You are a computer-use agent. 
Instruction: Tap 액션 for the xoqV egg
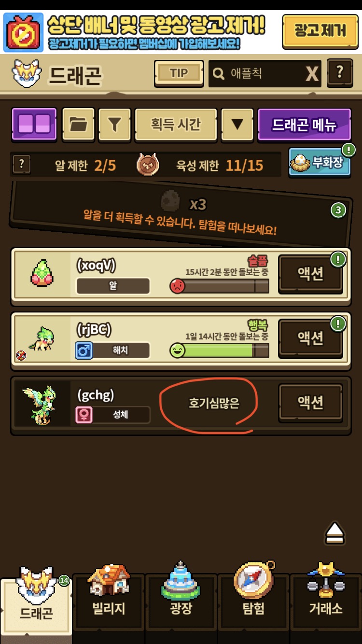(x=310, y=274)
